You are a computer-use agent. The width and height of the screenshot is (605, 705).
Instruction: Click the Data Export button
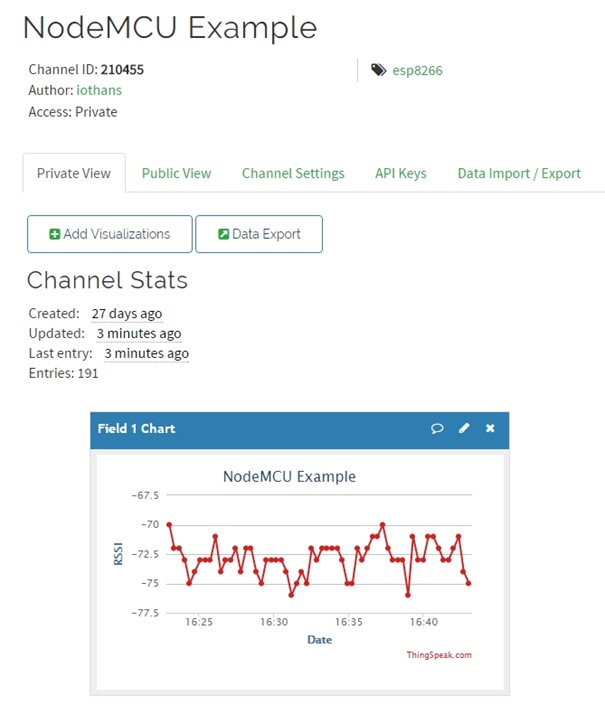[x=259, y=234]
